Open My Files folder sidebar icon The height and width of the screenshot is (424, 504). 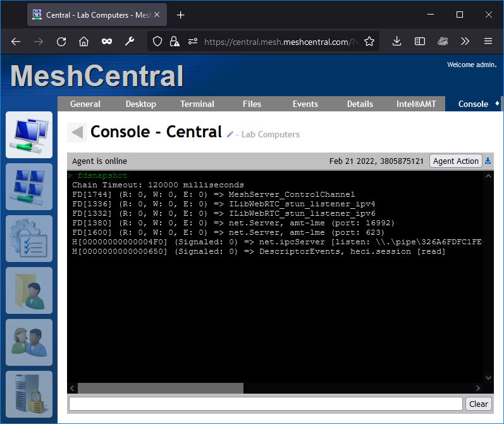click(29, 290)
